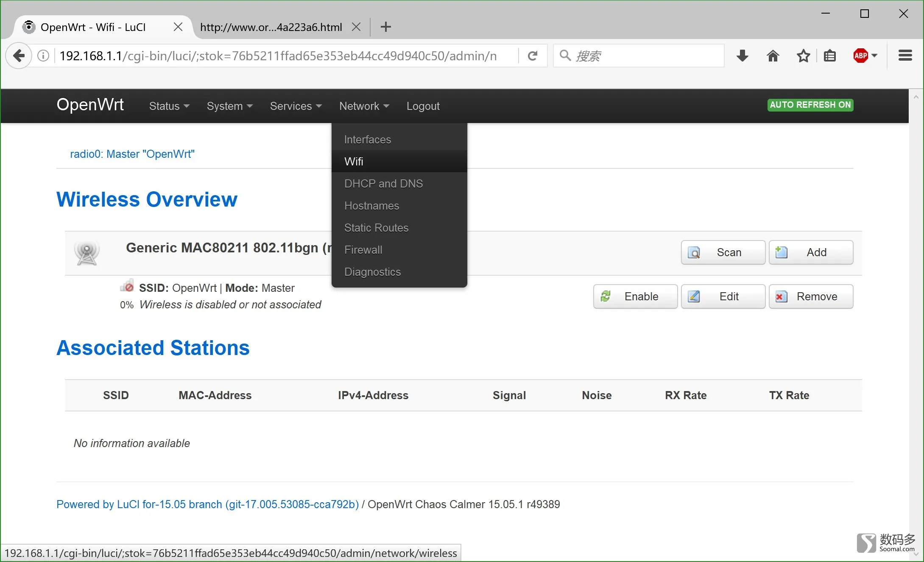Click the address bar URL field
This screenshot has height=562, width=924.
pyautogui.click(x=278, y=56)
